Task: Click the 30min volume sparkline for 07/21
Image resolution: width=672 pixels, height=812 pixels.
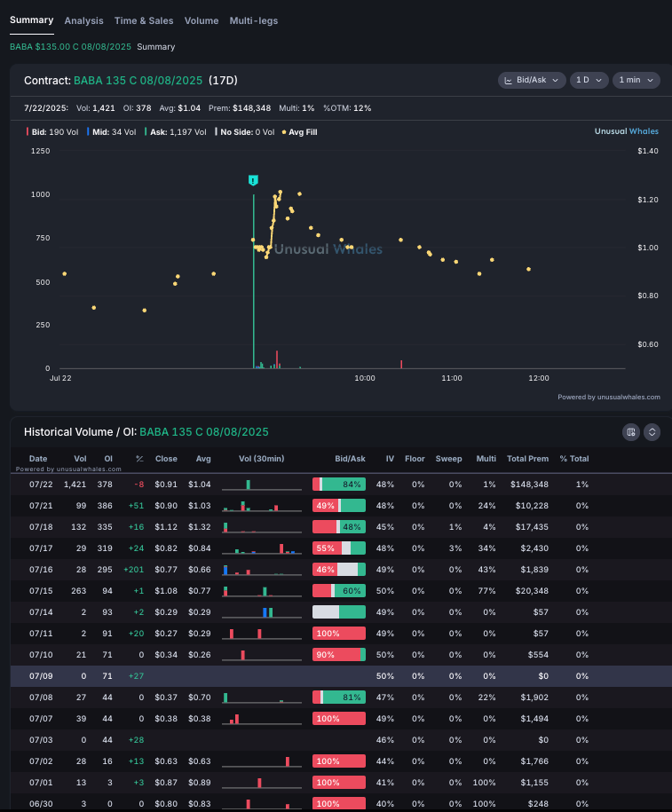Action: [x=262, y=506]
